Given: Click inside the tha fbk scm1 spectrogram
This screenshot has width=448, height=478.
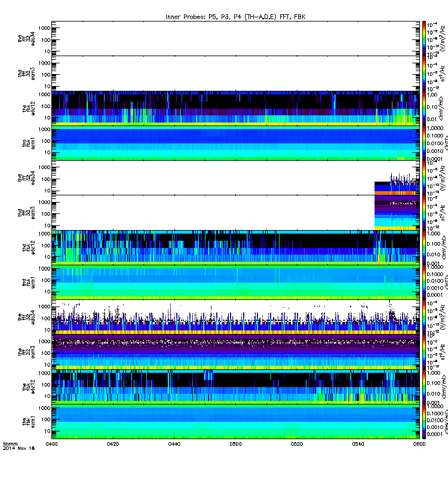Looking at the screenshot, I should [x=235, y=143].
